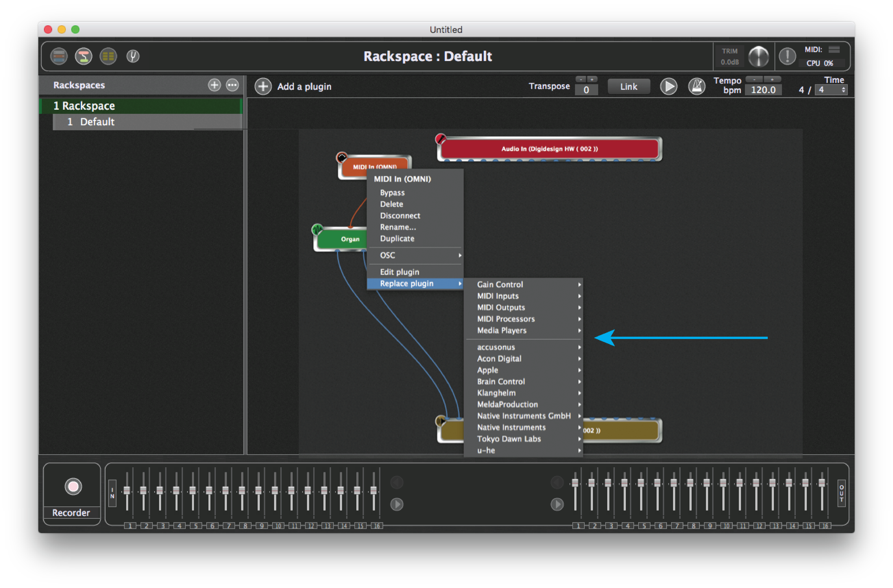Decrease transpose with minus stepper
The height and width of the screenshot is (588, 893).
[x=581, y=79]
